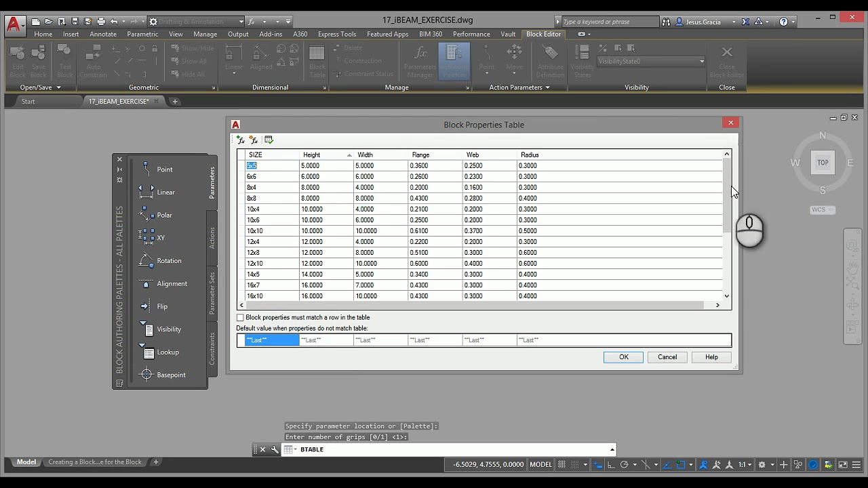Add a new parameter property in table toolbar
This screenshot has width=868, height=488.
pos(241,140)
